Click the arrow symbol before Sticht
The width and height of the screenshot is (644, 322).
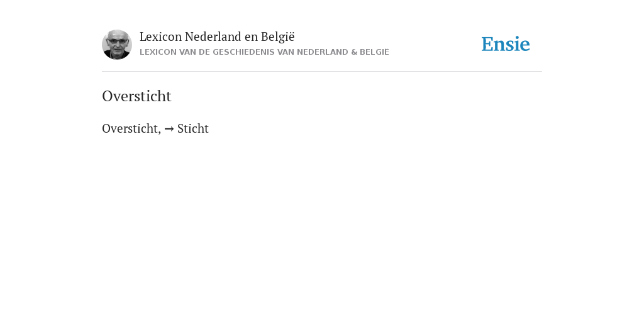click(169, 129)
